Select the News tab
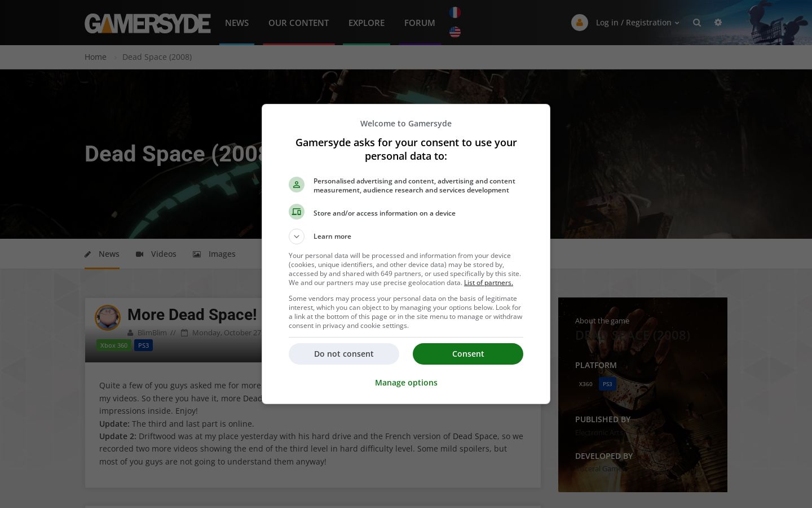 coord(102,254)
